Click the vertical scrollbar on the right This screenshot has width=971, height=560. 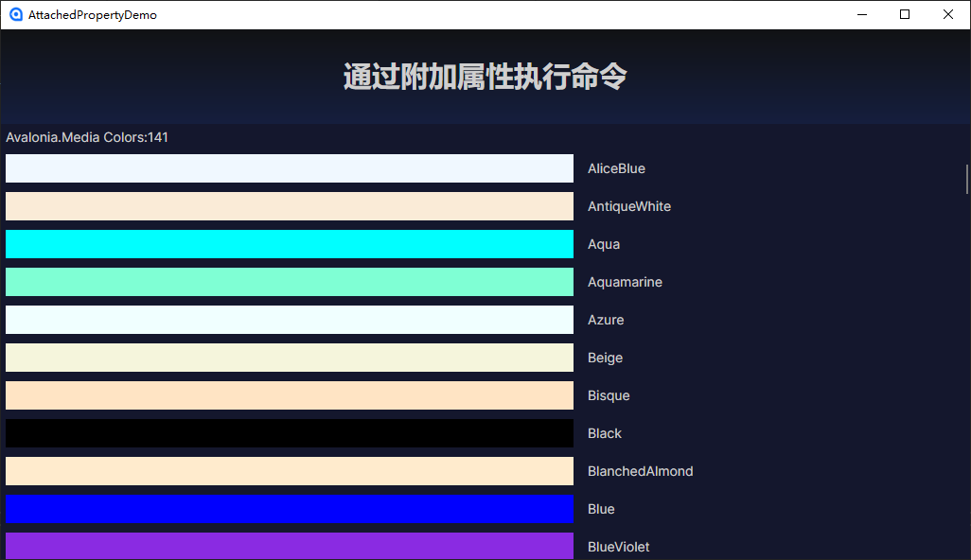coord(966,175)
